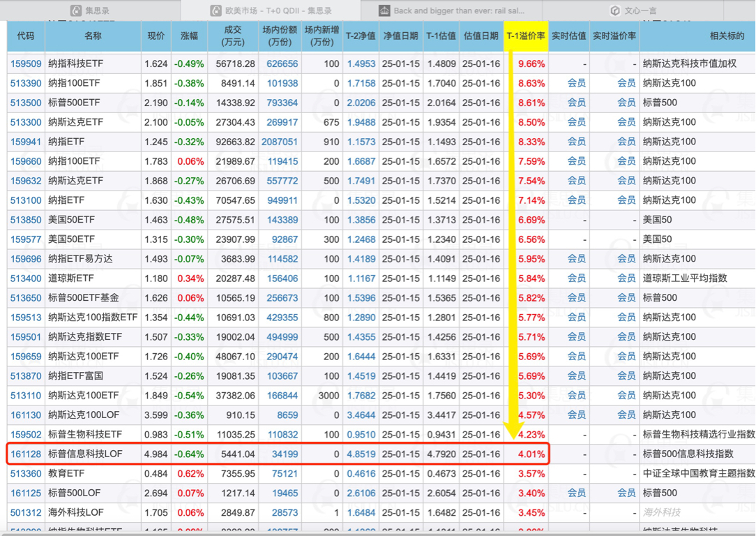
Task: Sort by 现价 column header
Action: point(156,36)
